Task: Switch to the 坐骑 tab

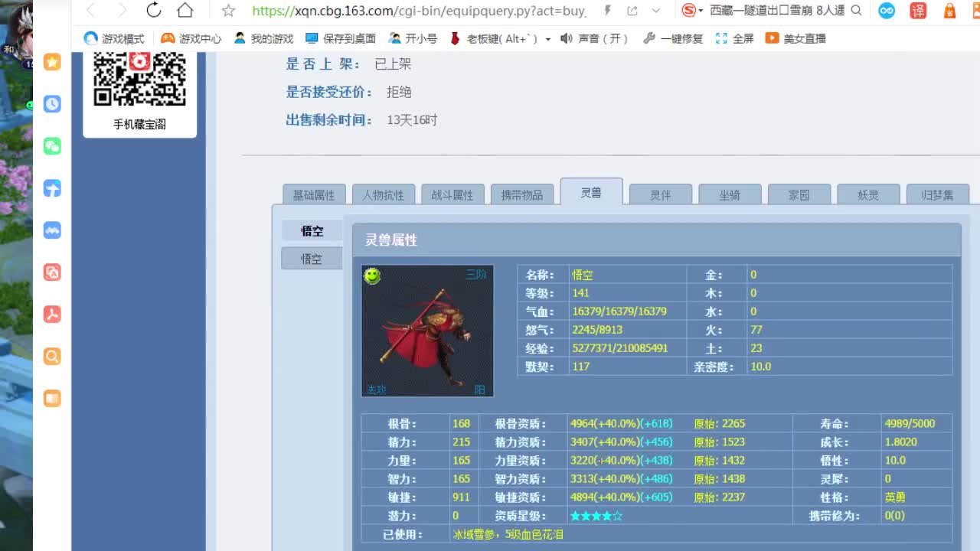Action: pyautogui.click(x=730, y=195)
